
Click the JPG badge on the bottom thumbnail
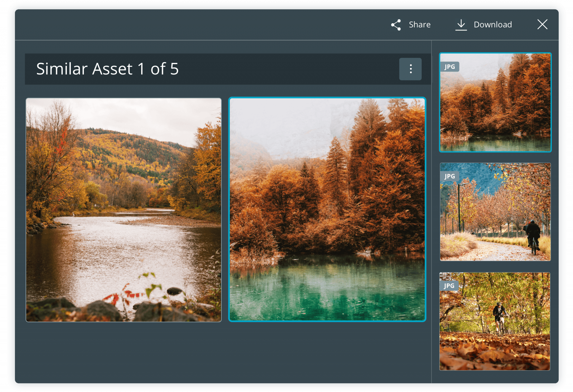(x=449, y=285)
